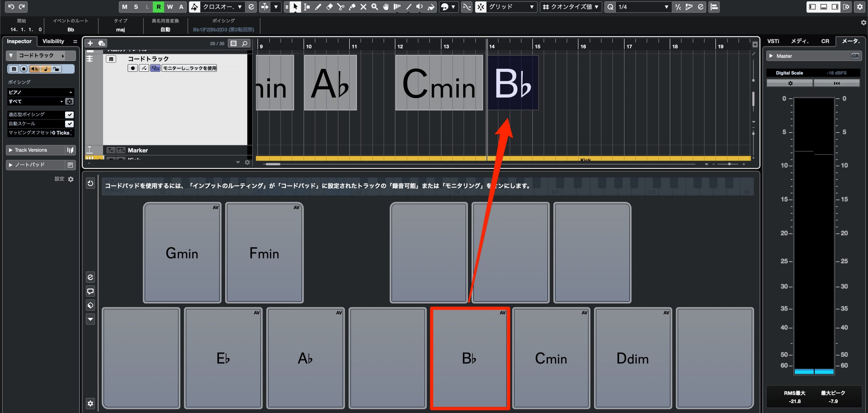Select the Erase tool

[x=329, y=7]
